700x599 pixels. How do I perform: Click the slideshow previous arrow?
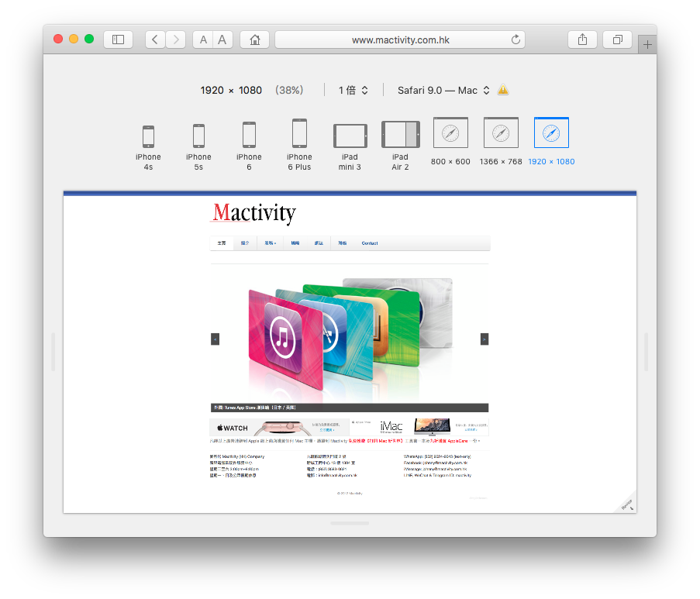click(x=216, y=339)
